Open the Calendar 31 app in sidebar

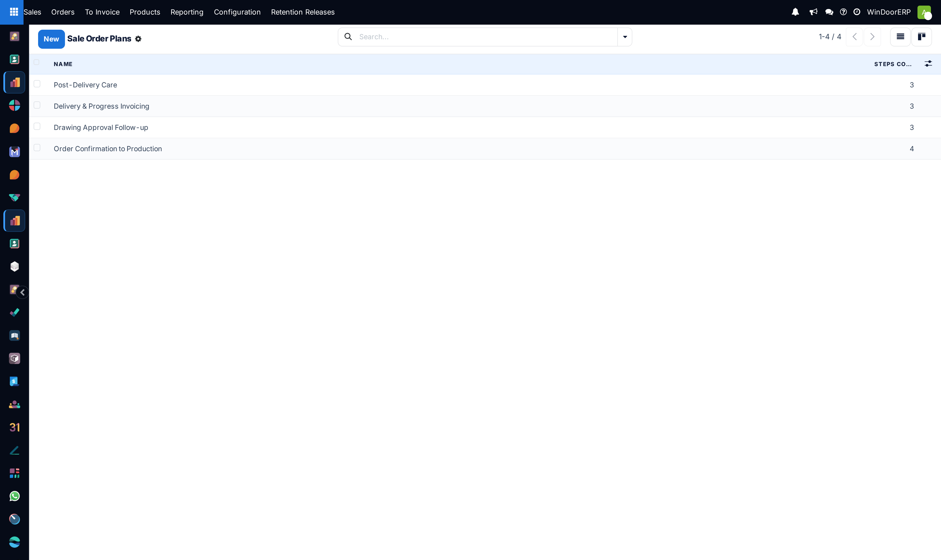pyautogui.click(x=14, y=428)
